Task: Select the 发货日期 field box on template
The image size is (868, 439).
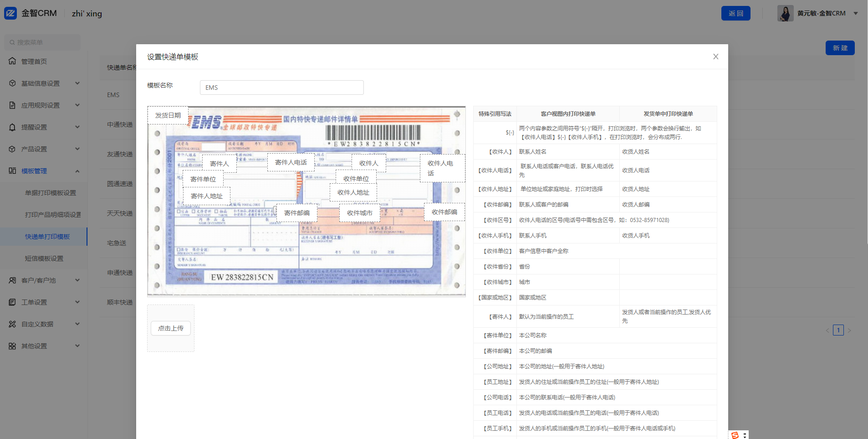Action: click(x=168, y=115)
